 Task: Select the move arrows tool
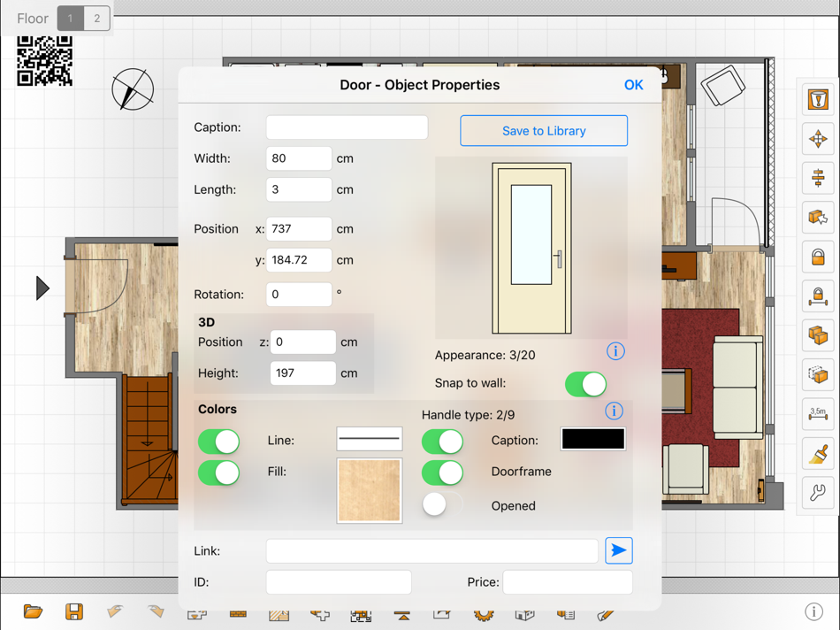(x=818, y=140)
